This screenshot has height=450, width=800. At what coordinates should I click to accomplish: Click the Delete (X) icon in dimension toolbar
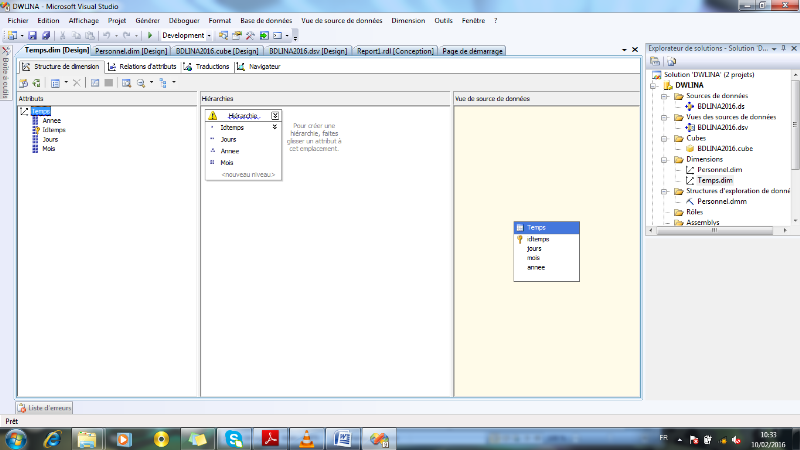pos(77,82)
